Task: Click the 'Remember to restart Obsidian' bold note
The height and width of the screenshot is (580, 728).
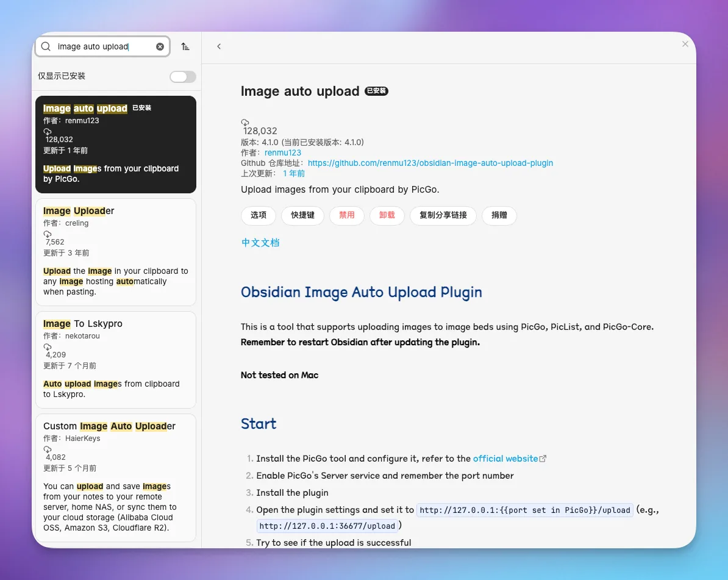Action: [x=360, y=342]
